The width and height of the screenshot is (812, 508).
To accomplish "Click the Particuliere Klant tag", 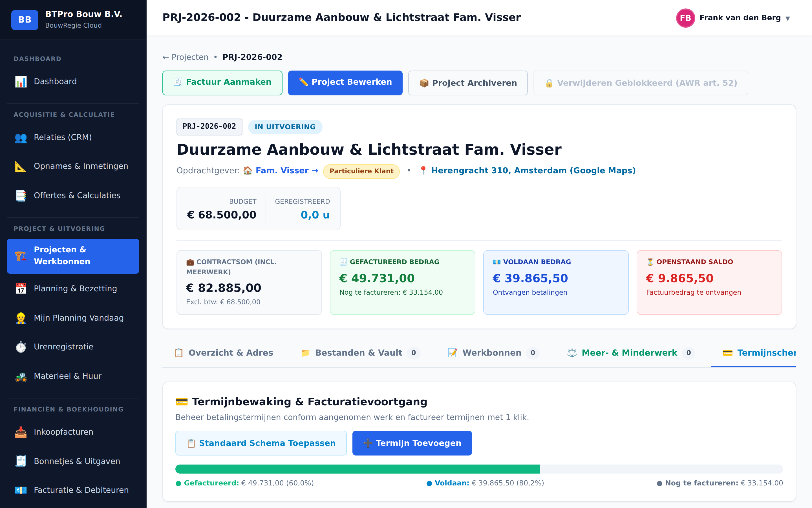I will click(x=361, y=171).
